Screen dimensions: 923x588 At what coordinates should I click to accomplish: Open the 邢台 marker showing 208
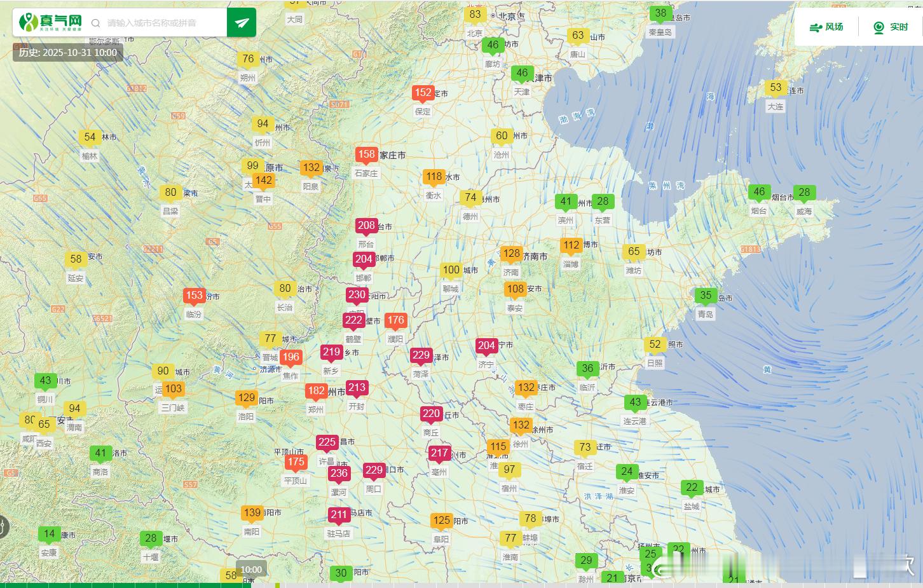[x=366, y=226]
